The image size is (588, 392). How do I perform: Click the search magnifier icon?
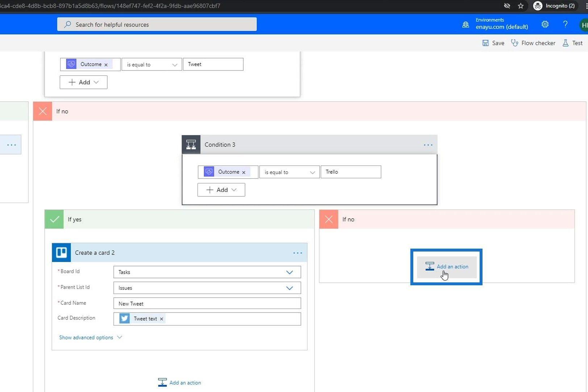(x=67, y=24)
